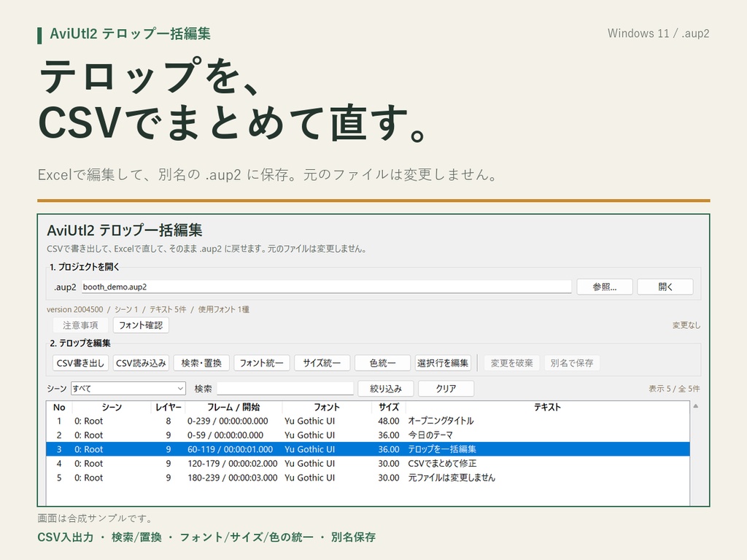Export with CSV書き出し button
The width and height of the screenshot is (747, 560).
tap(80, 363)
